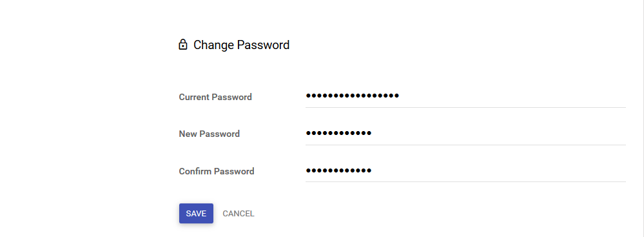Viewport: 644px width, 237px height.
Task: Click the underline beneath New Password field
Action: click(x=465, y=145)
